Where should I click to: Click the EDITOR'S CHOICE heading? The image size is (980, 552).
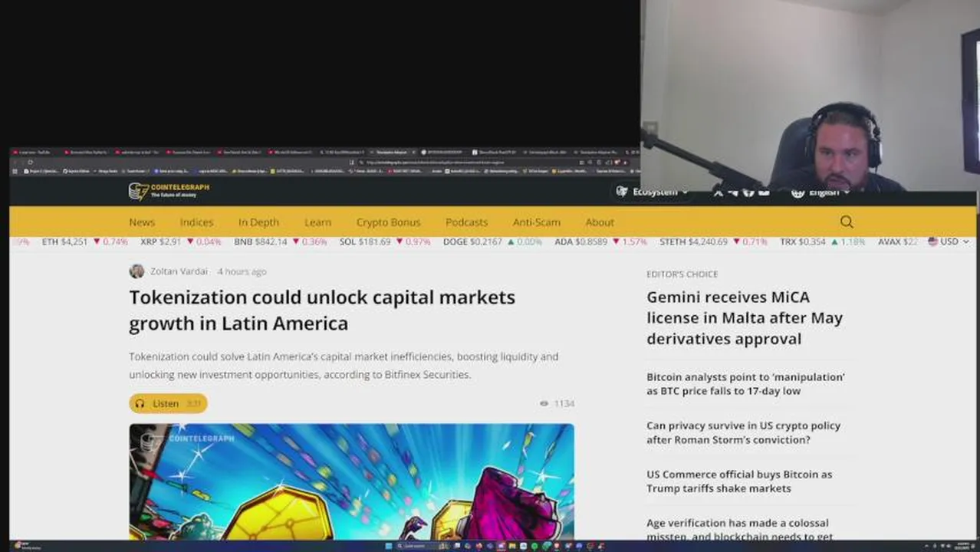click(x=682, y=274)
